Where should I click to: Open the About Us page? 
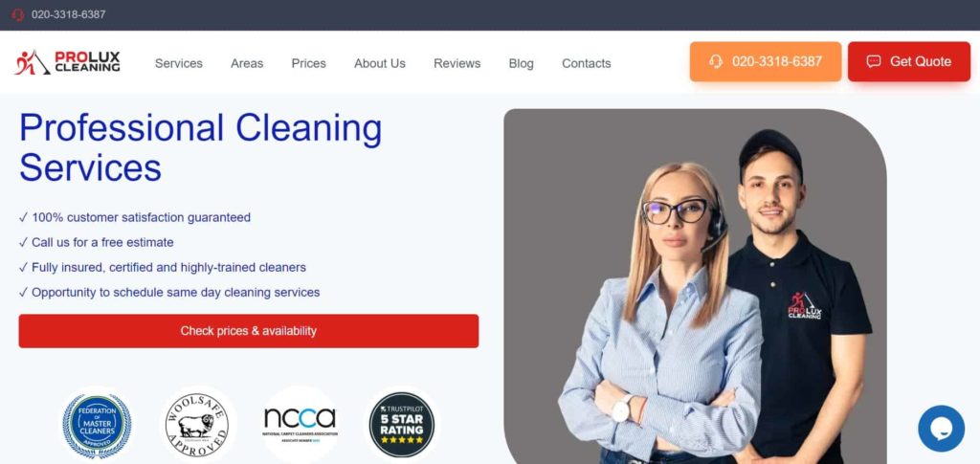(x=379, y=63)
